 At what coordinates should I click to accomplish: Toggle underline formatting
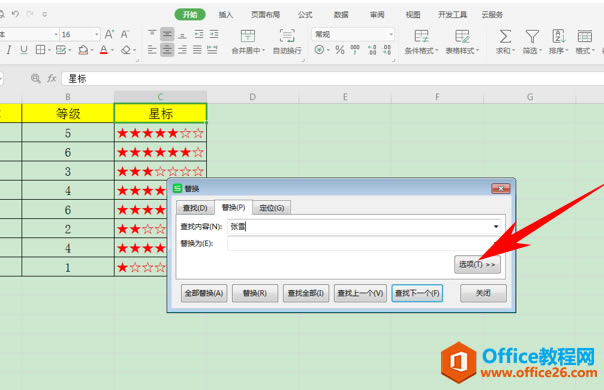coord(24,50)
